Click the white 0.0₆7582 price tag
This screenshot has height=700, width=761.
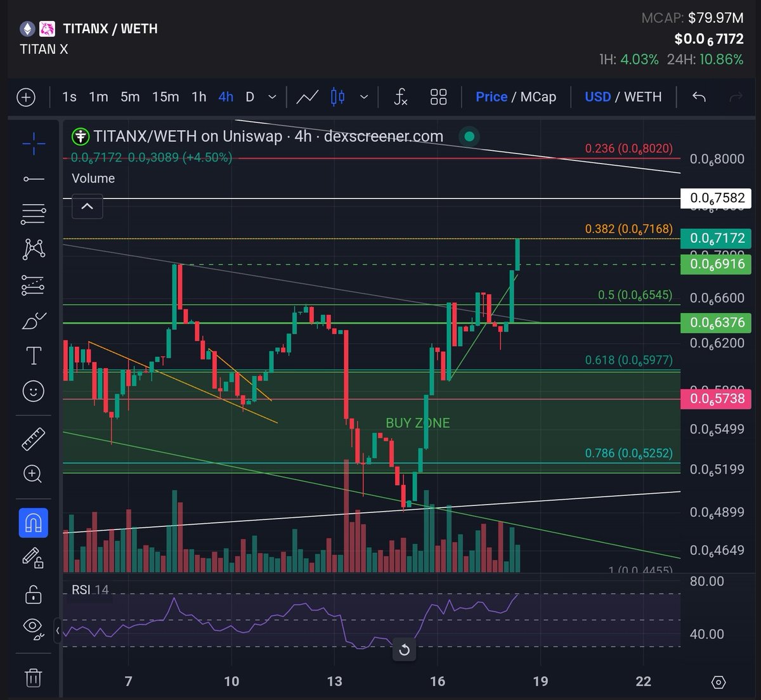click(x=716, y=198)
